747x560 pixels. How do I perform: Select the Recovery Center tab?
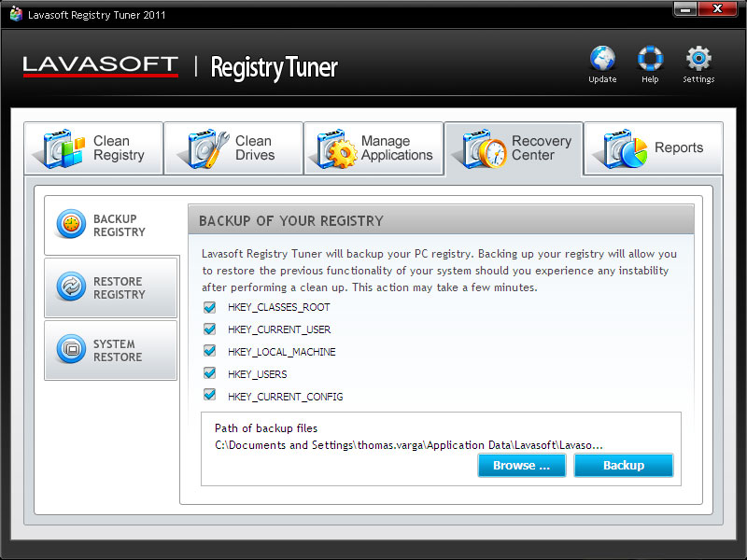(x=514, y=149)
